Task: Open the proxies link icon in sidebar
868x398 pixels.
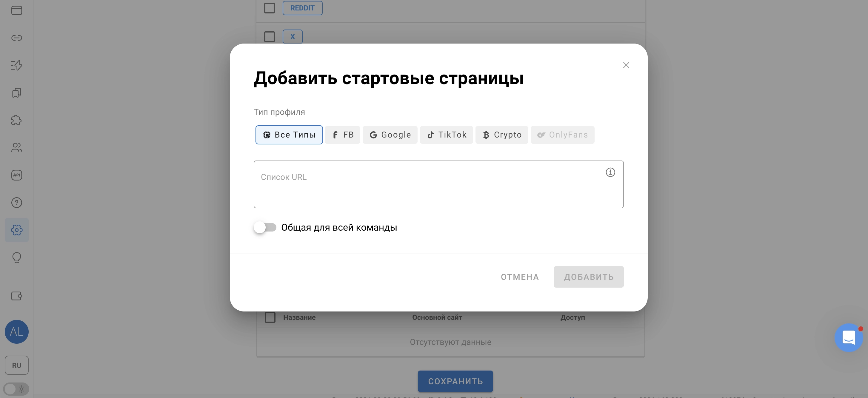Action: click(x=16, y=38)
